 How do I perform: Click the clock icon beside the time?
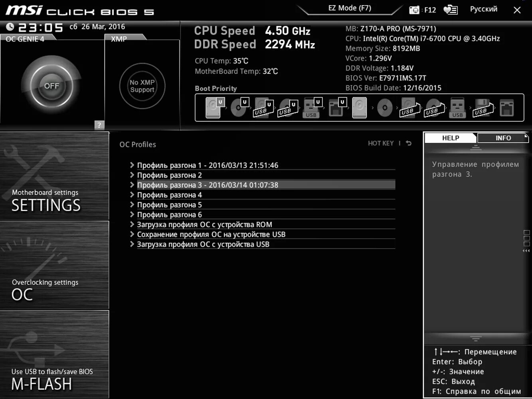pyautogui.click(x=10, y=27)
